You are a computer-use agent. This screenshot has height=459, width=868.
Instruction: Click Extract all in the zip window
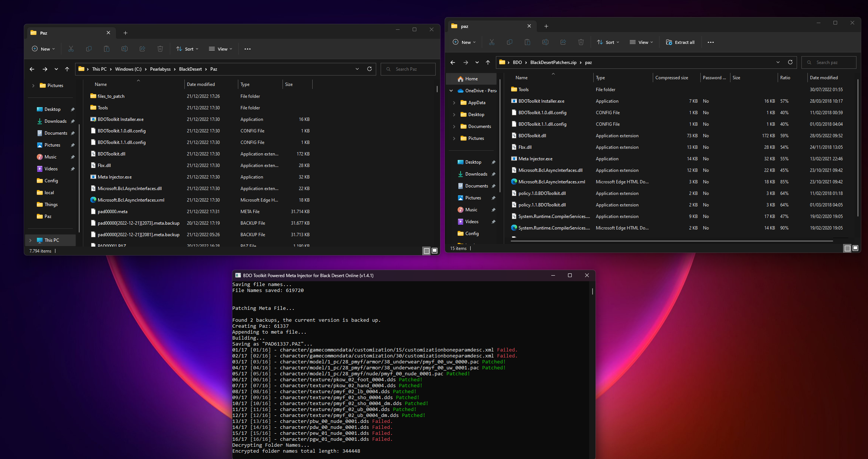pyautogui.click(x=680, y=42)
